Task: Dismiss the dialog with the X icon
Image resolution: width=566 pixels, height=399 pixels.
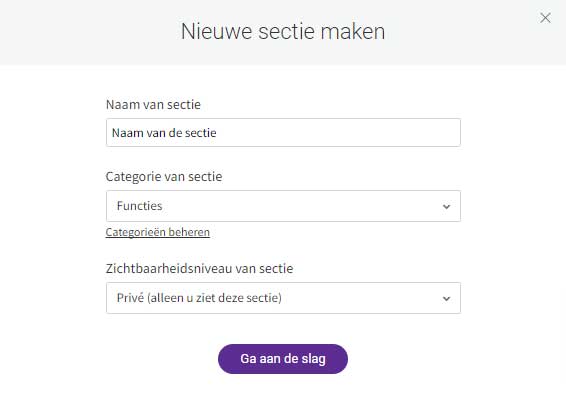Action: (545, 18)
